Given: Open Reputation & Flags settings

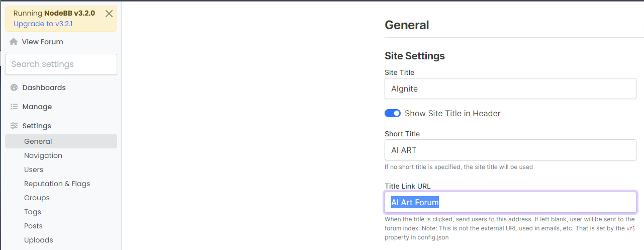Looking at the screenshot, I should click(57, 184).
